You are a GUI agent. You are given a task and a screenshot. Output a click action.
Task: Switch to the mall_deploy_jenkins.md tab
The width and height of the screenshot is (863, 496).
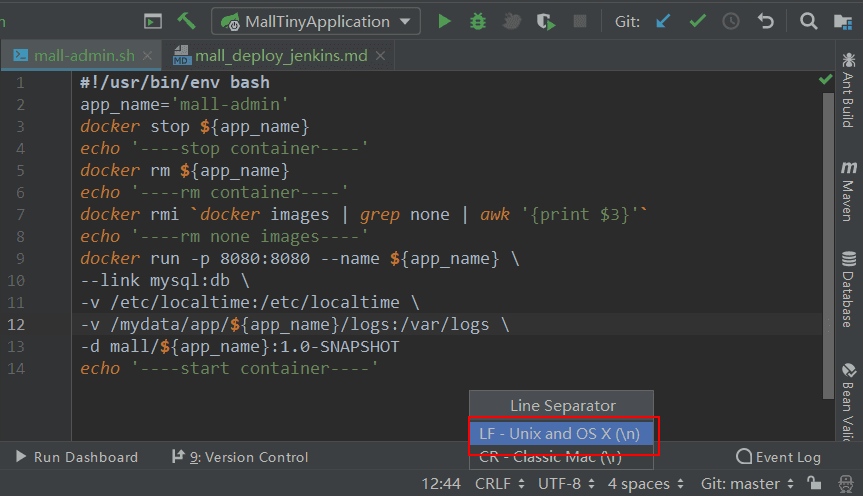(x=281, y=56)
